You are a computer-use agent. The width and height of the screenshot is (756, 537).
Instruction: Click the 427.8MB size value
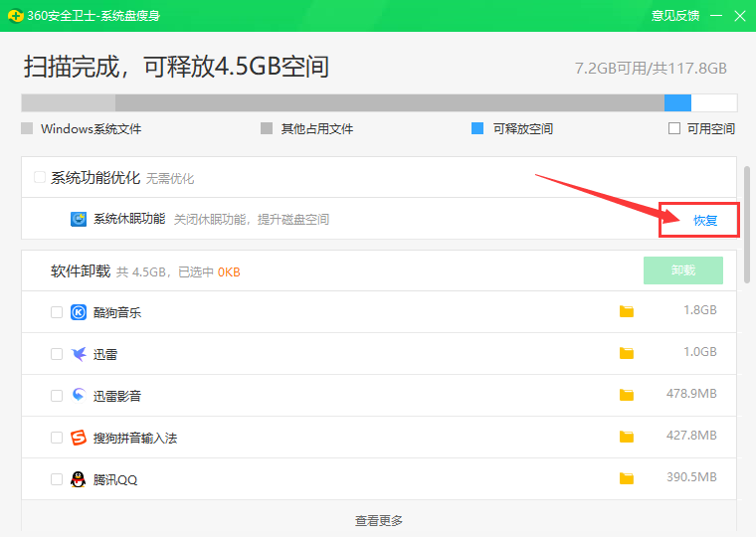[691, 436]
